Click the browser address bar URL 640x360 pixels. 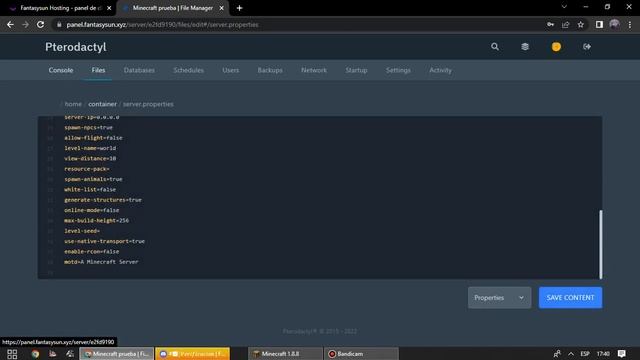click(162, 24)
